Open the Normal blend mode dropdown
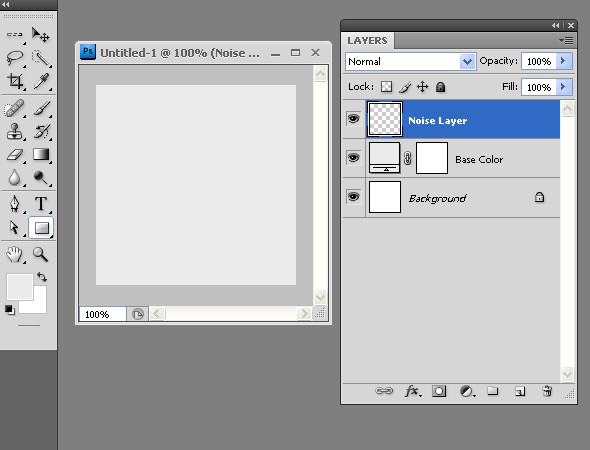 [x=411, y=61]
